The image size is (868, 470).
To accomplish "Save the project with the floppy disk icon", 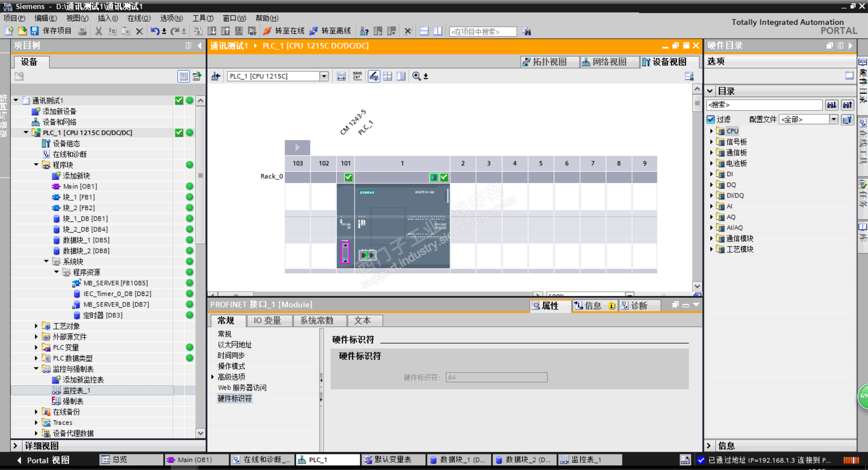I will [34, 31].
